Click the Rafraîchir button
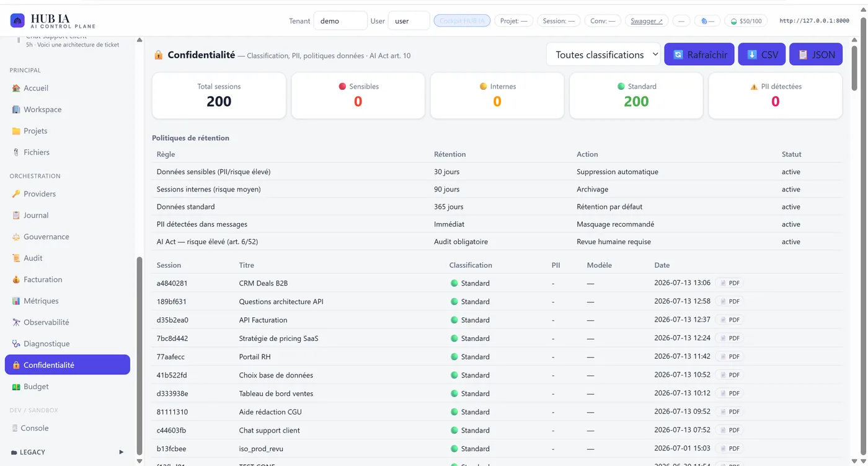 (700, 55)
